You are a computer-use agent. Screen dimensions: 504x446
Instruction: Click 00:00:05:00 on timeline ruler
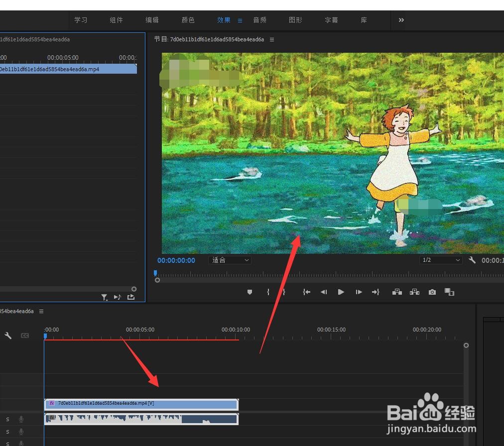click(x=140, y=330)
